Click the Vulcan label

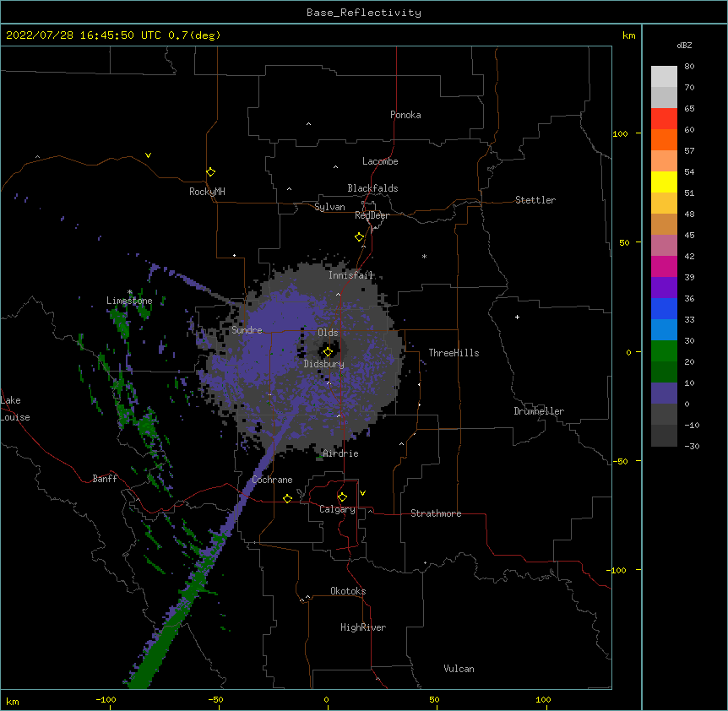[459, 669]
